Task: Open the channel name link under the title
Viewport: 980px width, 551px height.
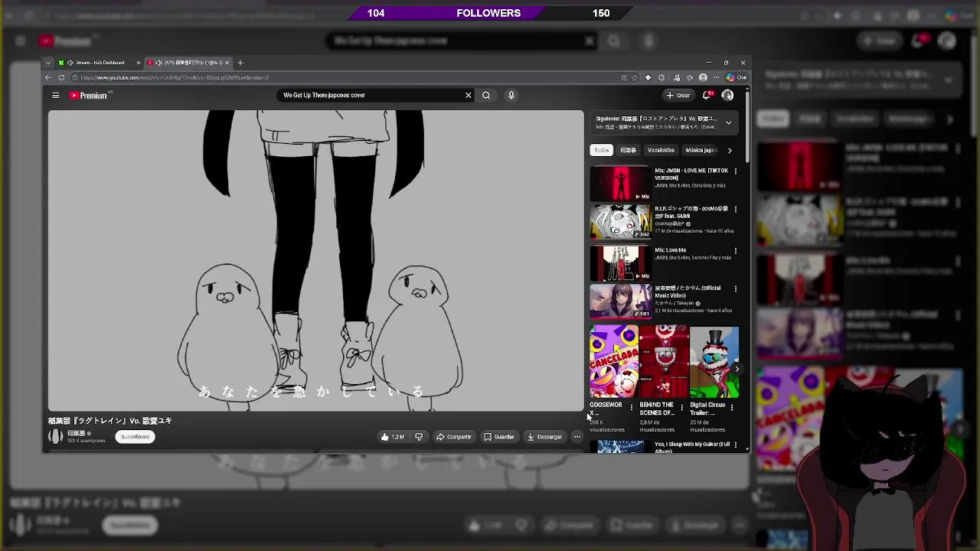Action: pyautogui.click(x=77, y=433)
